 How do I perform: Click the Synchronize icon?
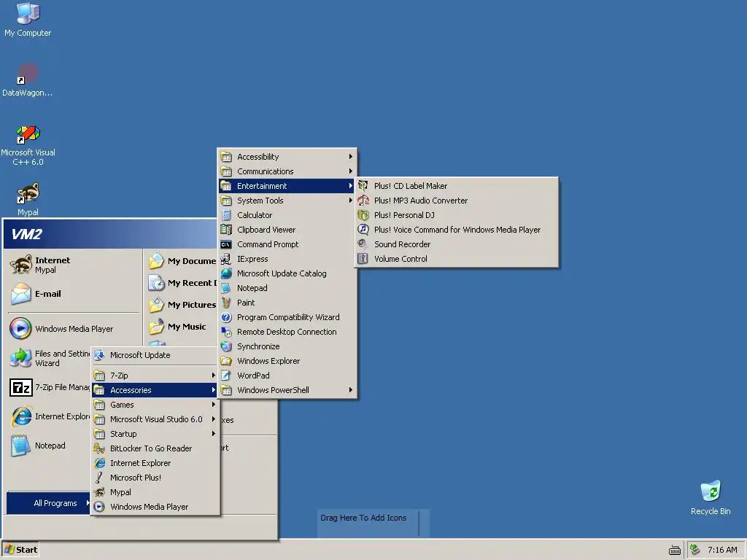(226, 346)
